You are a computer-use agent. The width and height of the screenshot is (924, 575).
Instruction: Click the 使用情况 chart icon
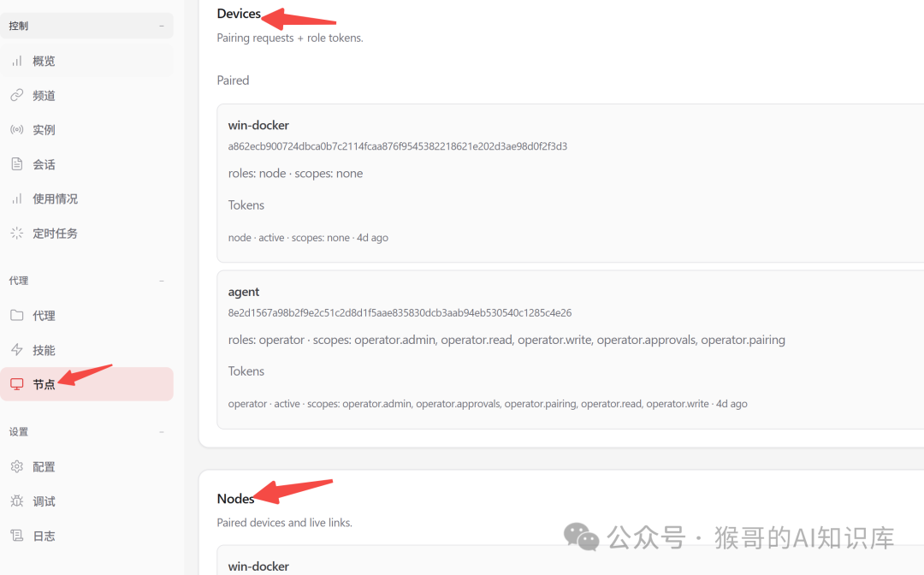17,199
